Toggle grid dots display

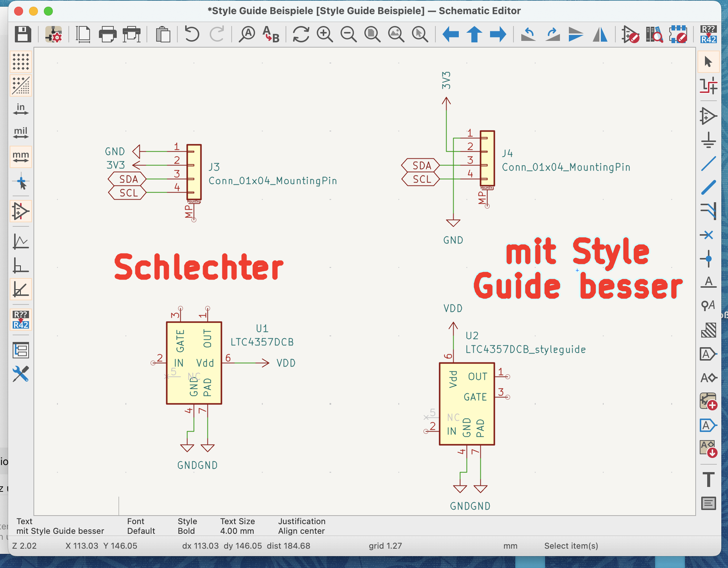pos(21,62)
